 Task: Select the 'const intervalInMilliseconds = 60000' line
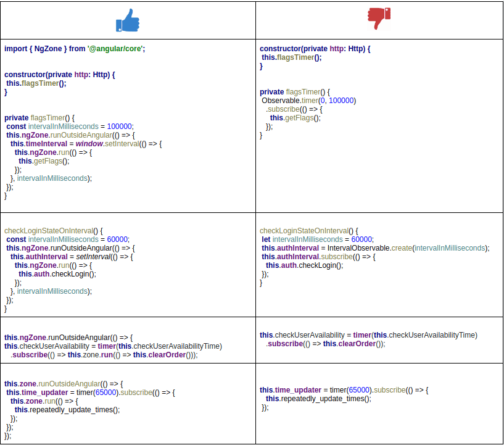pyautogui.click(x=67, y=239)
